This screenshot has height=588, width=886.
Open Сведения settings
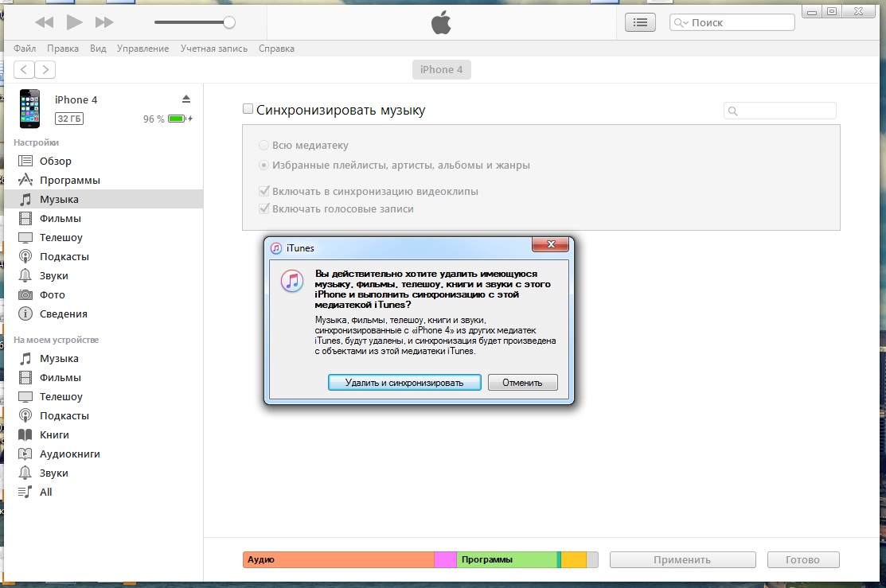pyautogui.click(x=103, y=314)
